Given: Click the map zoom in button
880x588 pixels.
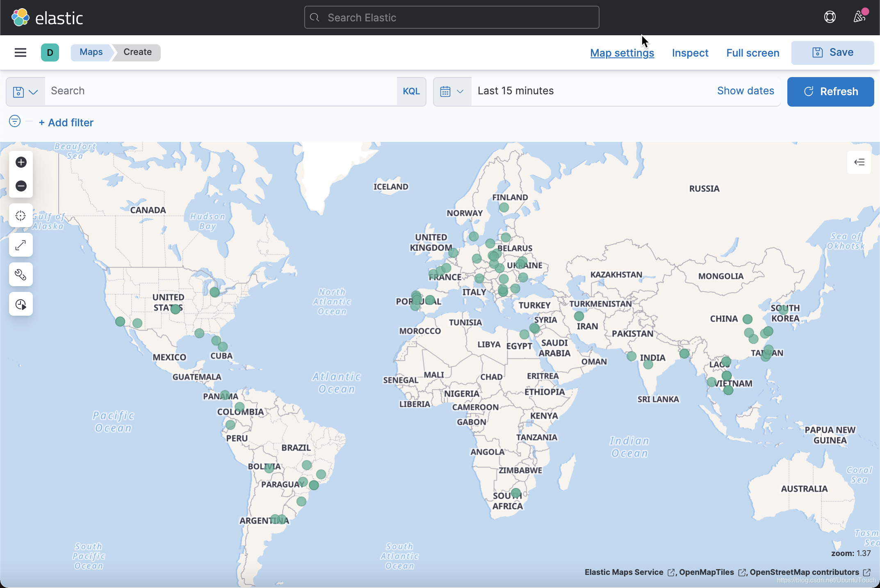Looking at the screenshot, I should [21, 162].
